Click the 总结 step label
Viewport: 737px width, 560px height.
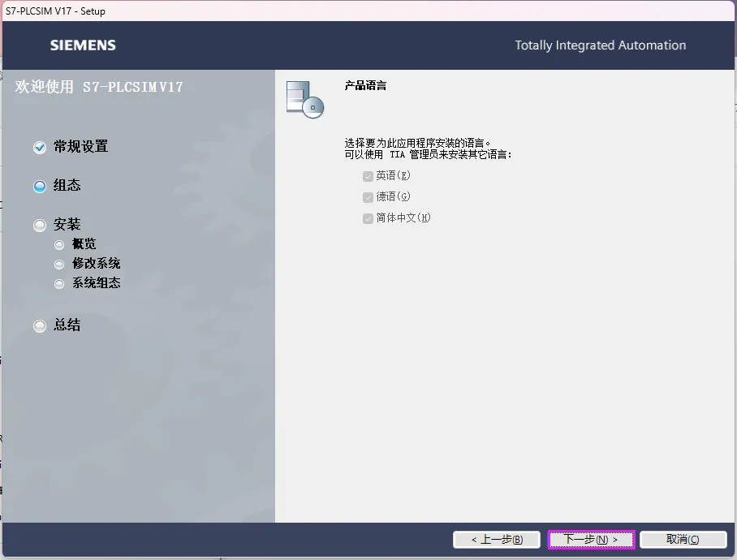point(67,325)
